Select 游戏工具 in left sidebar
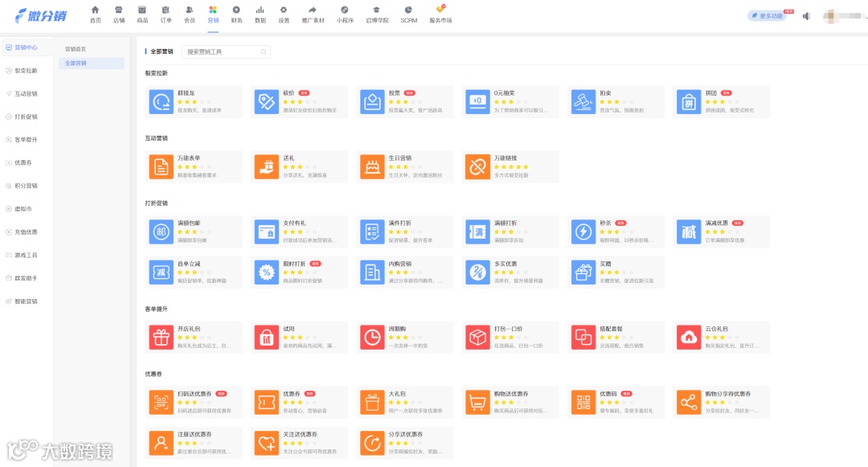The width and height of the screenshot is (868, 467). (x=26, y=255)
